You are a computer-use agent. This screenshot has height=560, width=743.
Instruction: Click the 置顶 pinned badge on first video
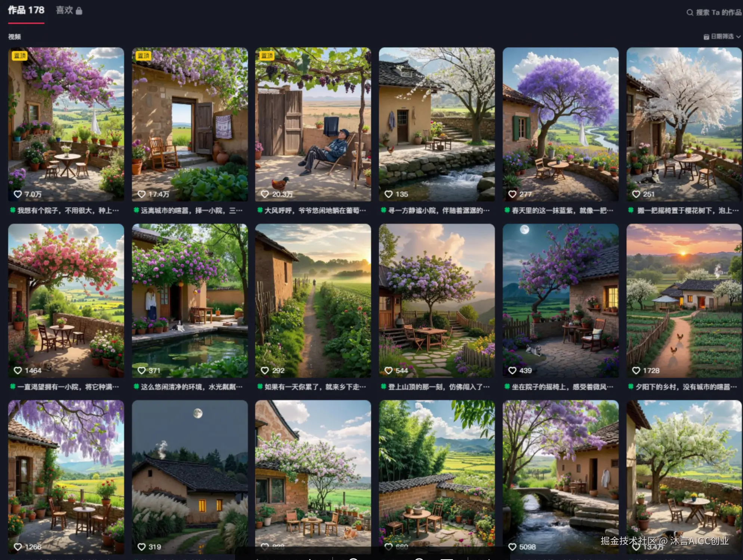[19, 56]
